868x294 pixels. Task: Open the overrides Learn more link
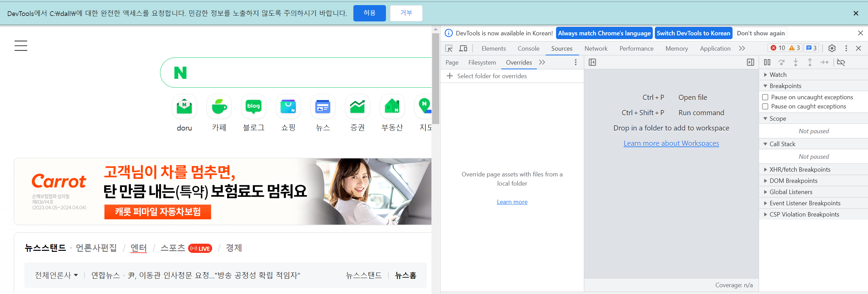pos(512,202)
